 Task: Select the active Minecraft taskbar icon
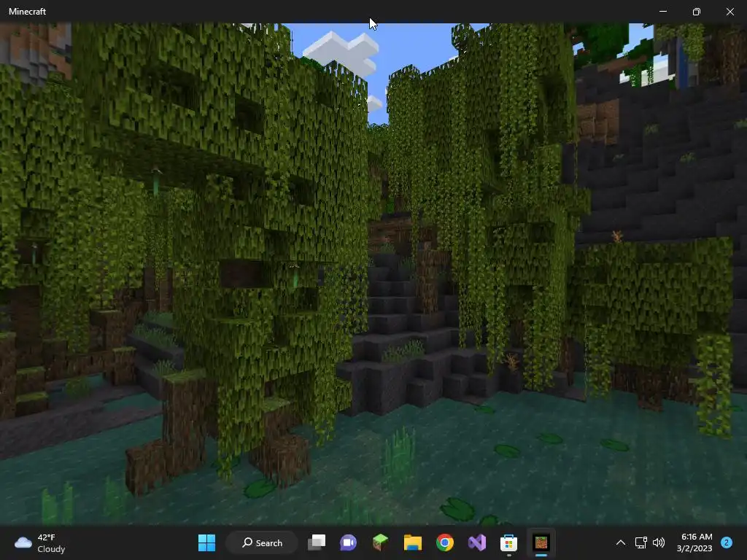click(x=541, y=542)
